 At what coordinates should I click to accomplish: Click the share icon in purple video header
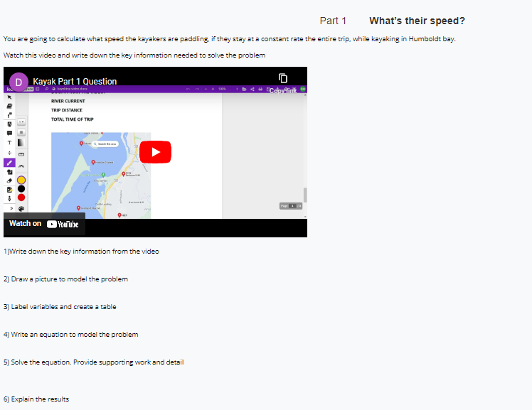tap(252, 89)
